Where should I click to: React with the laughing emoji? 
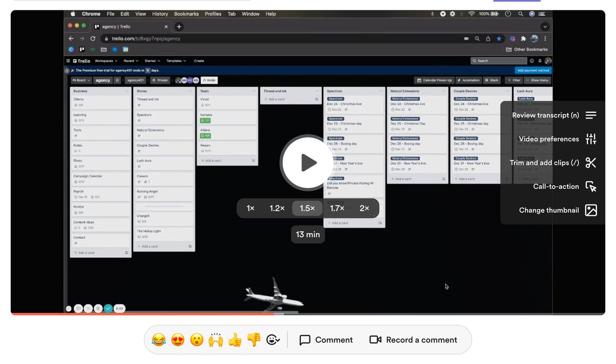(x=159, y=339)
